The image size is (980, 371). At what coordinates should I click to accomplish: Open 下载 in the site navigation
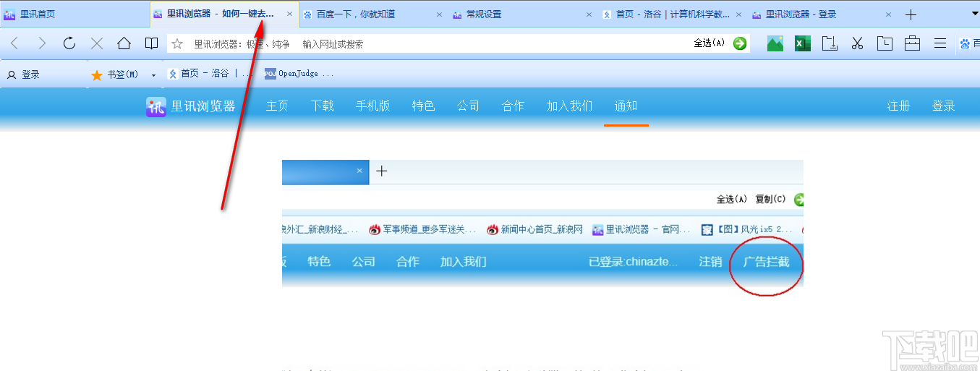(x=323, y=106)
